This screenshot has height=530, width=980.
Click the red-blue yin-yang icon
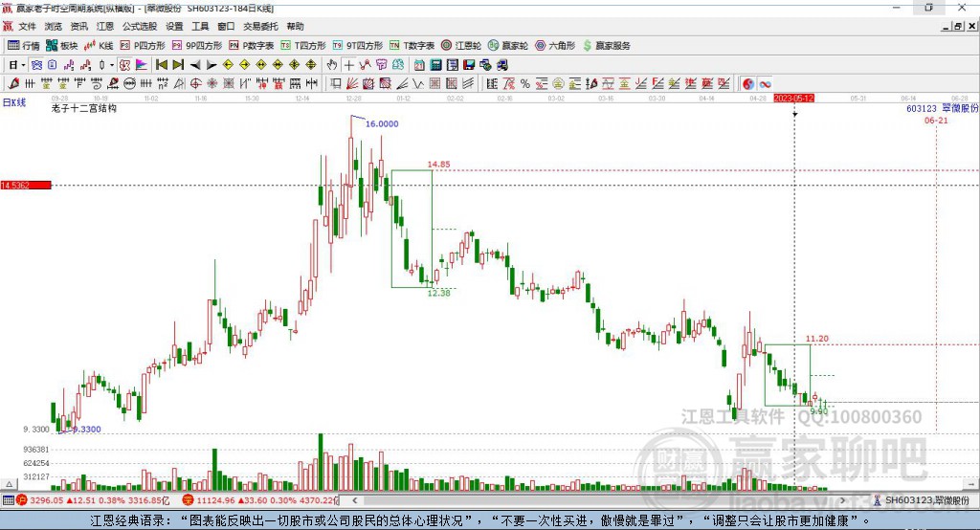coord(748,84)
